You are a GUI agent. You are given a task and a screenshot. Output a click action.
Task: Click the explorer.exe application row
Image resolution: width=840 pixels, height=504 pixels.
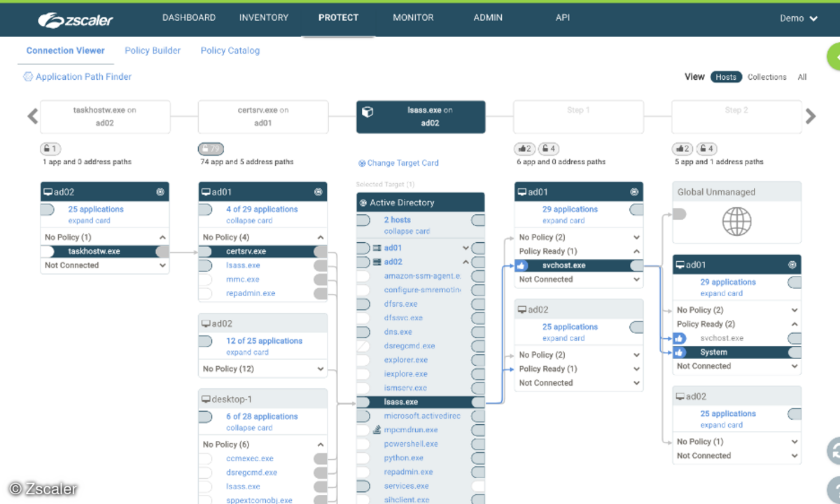pyautogui.click(x=421, y=360)
